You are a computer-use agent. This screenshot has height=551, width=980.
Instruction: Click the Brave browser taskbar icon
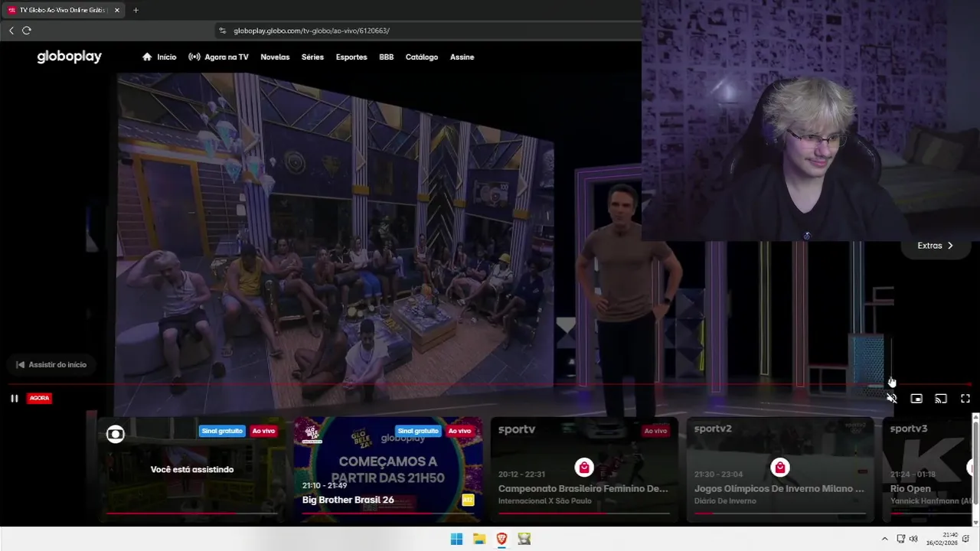click(501, 539)
